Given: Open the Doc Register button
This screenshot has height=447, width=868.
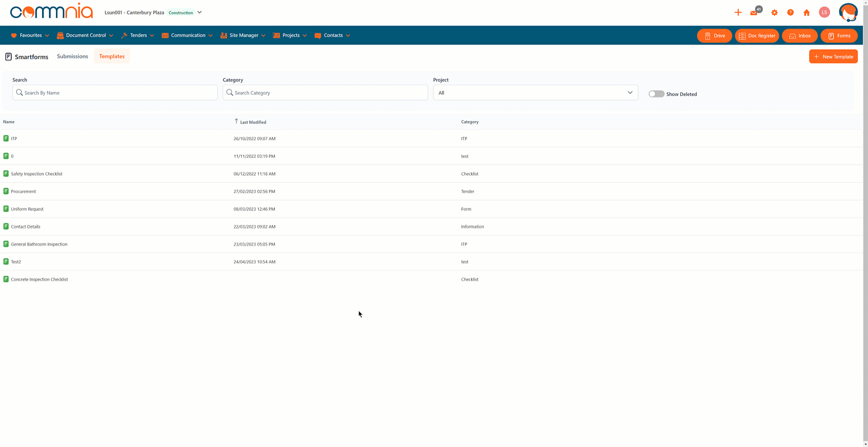Looking at the screenshot, I should click(x=757, y=36).
